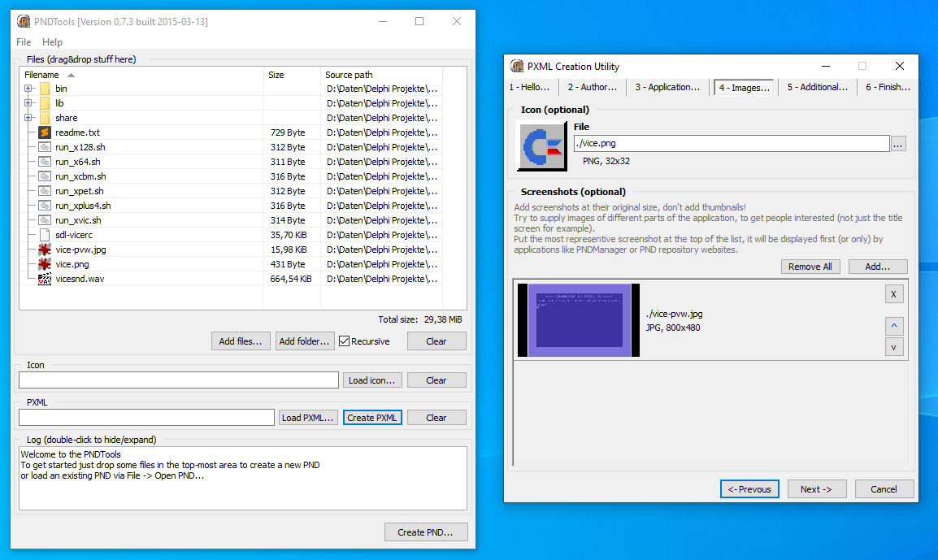Click the image icon beside vice.png
The image size is (938, 560).
coord(46,264)
